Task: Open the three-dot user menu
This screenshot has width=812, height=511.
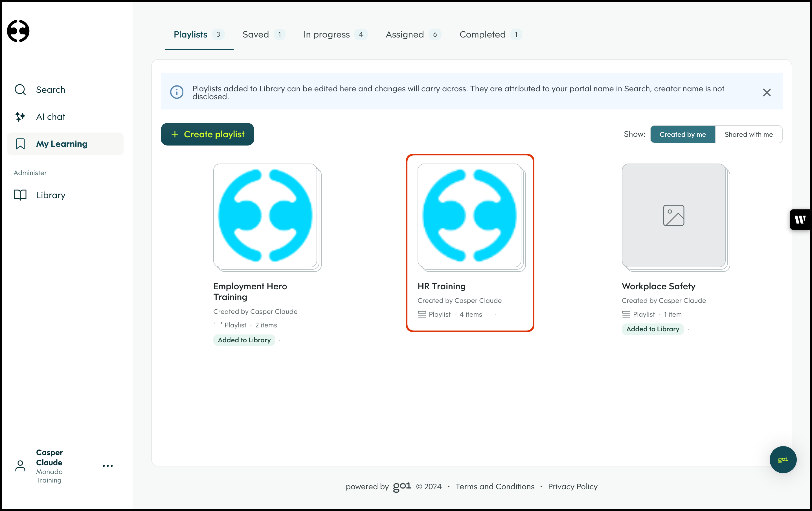Action: pos(107,466)
